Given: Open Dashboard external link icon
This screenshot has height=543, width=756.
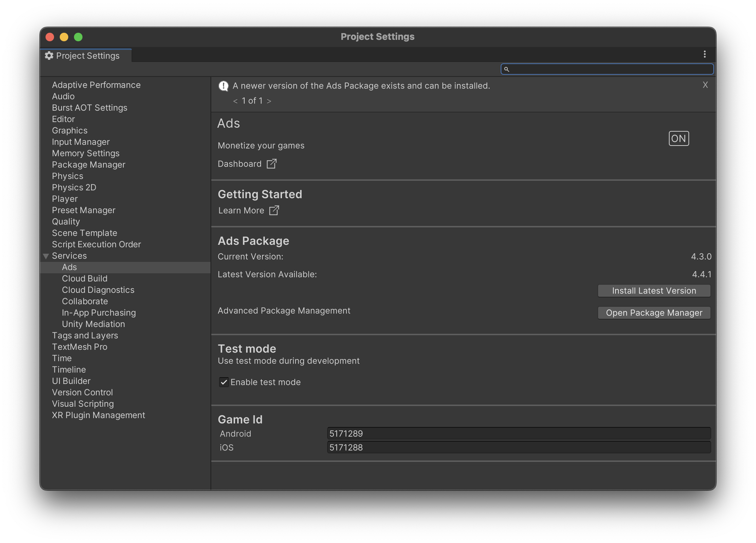Looking at the screenshot, I should [272, 164].
